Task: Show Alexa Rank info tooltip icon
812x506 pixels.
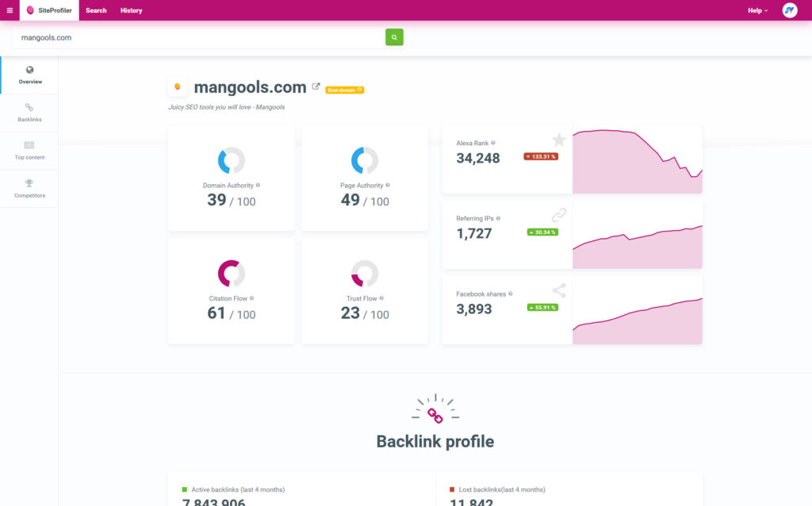Action: coord(493,143)
